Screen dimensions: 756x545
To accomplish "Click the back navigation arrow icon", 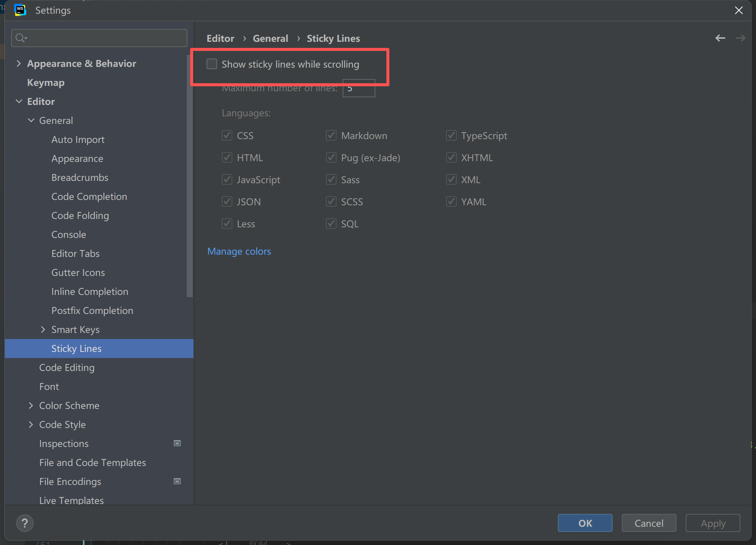I will point(720,38).
